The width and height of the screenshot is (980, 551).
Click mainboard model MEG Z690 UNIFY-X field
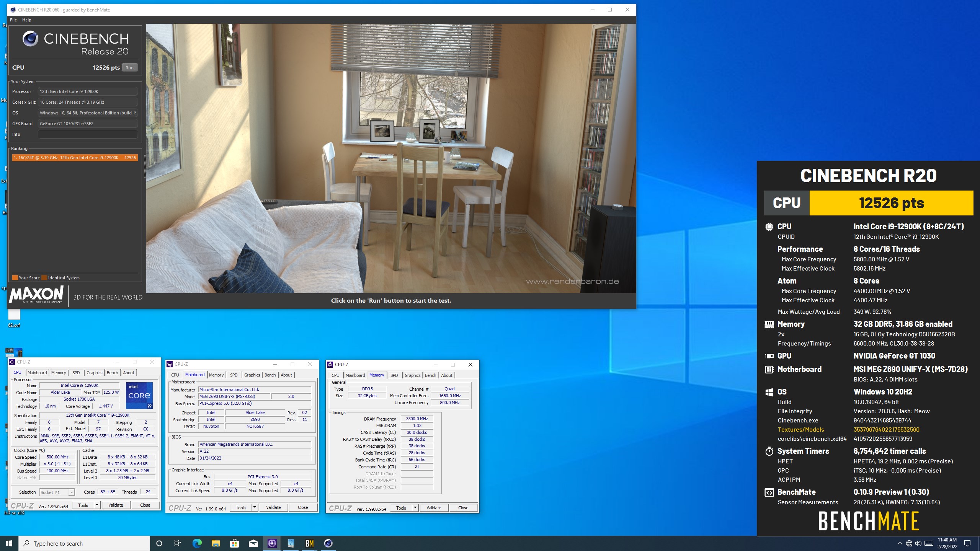click(x=234, y=396)
